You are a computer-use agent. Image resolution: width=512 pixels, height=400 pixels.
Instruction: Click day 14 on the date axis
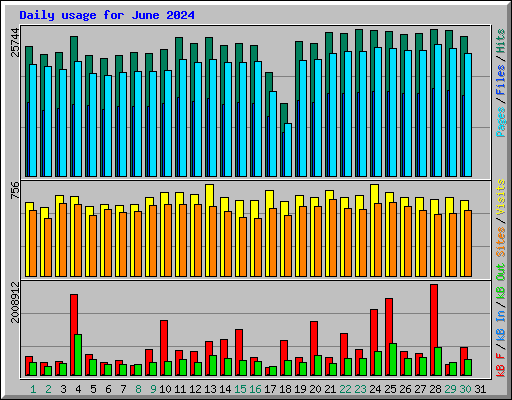click(225, 389)
